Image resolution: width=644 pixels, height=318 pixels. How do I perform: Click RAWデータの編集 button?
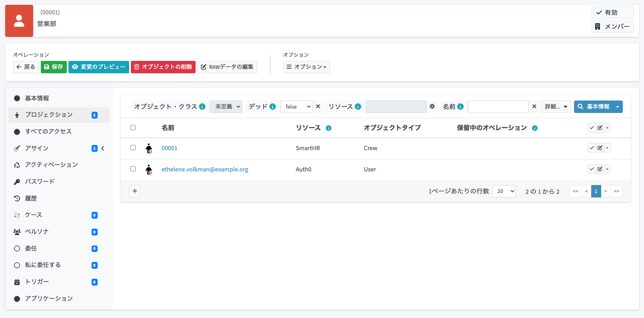[227, 67]
